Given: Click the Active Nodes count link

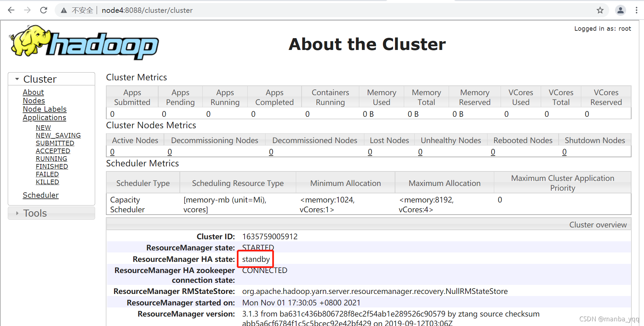Looking at the screenshot, I should pyautogui.click(x=112, y=152).
